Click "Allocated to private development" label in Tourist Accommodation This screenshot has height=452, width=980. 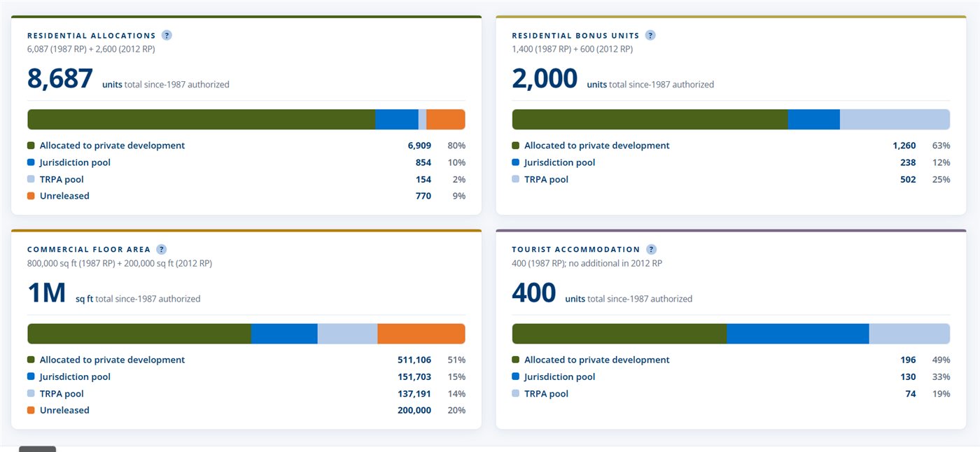pyautogui.click(x=597, y=360)
